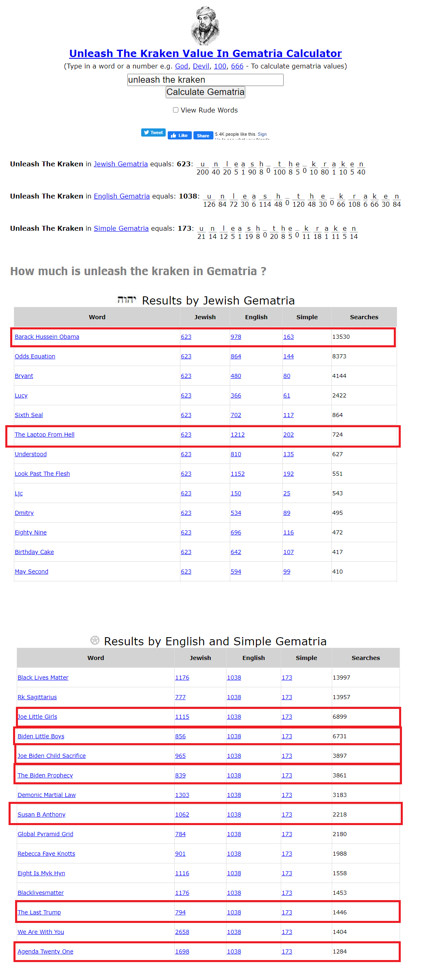Open the Joe Biden Child Sacrifice entry
This screenshot has height=980, width=444.
(x=51, y=756)
